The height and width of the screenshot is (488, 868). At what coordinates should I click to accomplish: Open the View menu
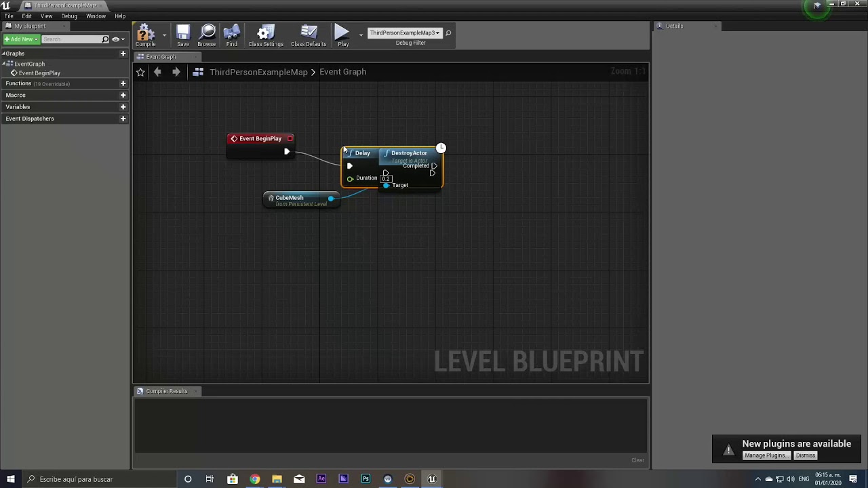point(46,16)
